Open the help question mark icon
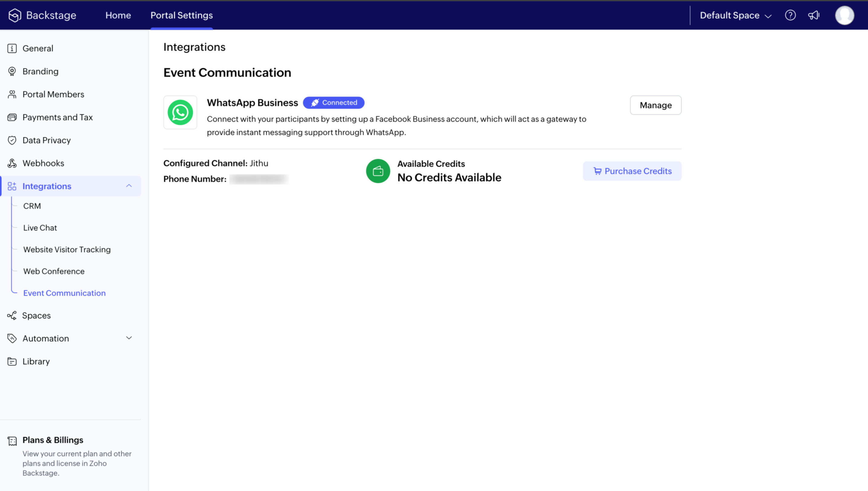868x491 pixels. pos(790,15)
